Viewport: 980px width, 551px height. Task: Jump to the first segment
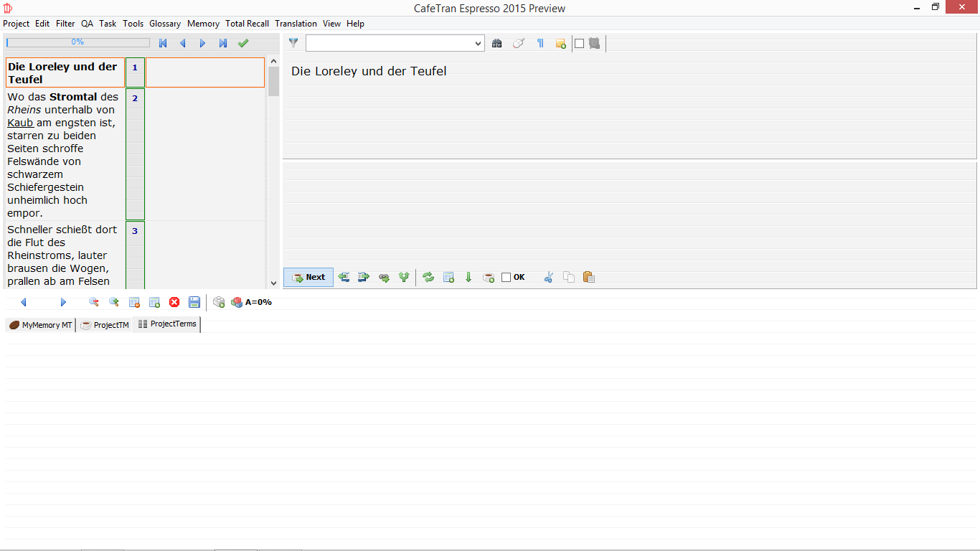[x=163, y=43]
